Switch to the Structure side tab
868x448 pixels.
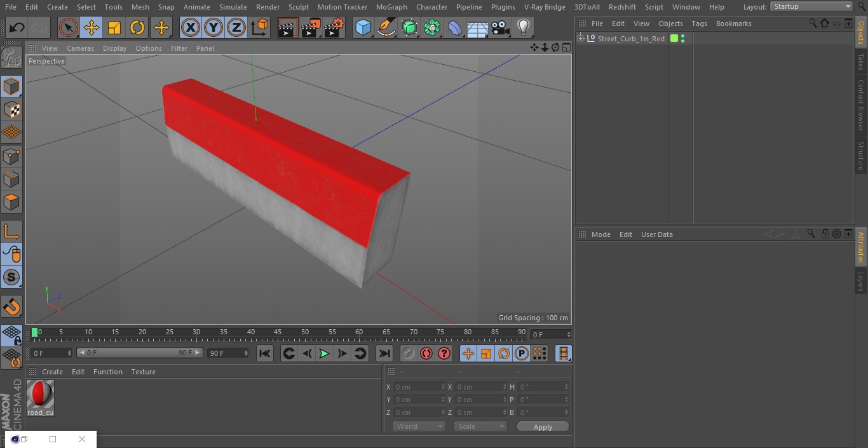861,156
